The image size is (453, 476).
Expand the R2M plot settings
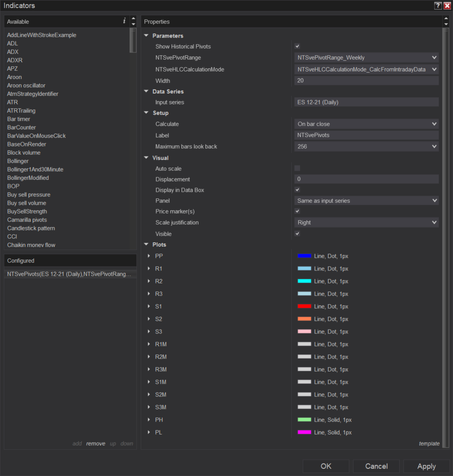point(149,357)
